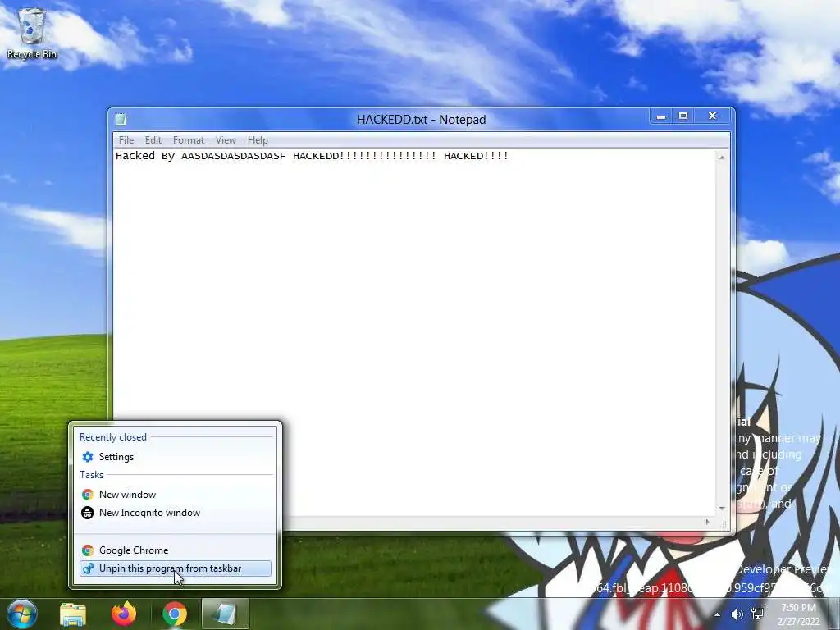Open the File menu in Notepad
This screenshot has width=840, height=630.
coord(126,140)
